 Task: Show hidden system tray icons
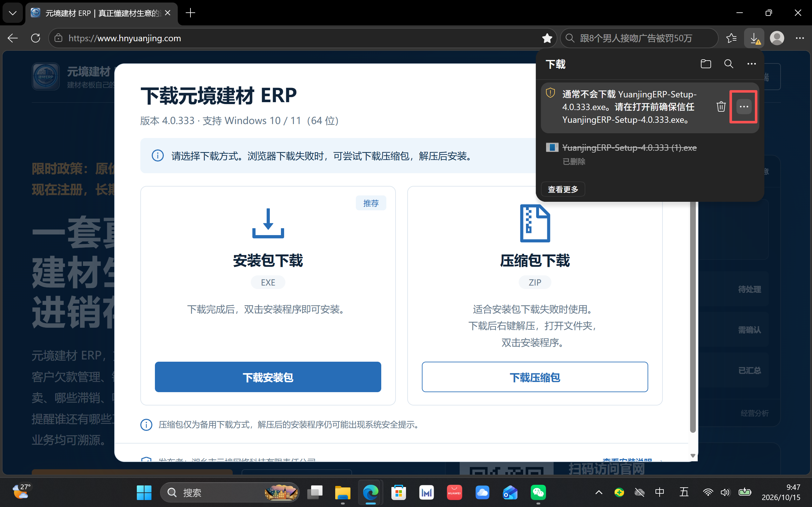click(599, 493)
